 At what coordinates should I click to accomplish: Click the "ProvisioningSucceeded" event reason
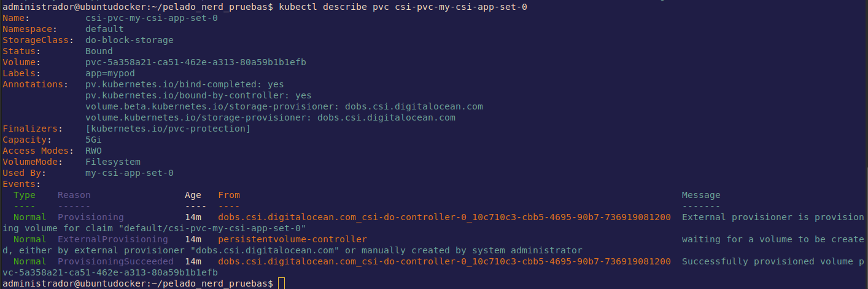click(x=115, y=261)
